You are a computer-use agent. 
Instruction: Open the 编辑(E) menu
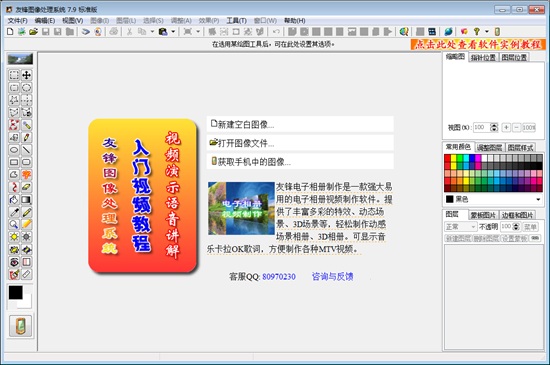45,21
